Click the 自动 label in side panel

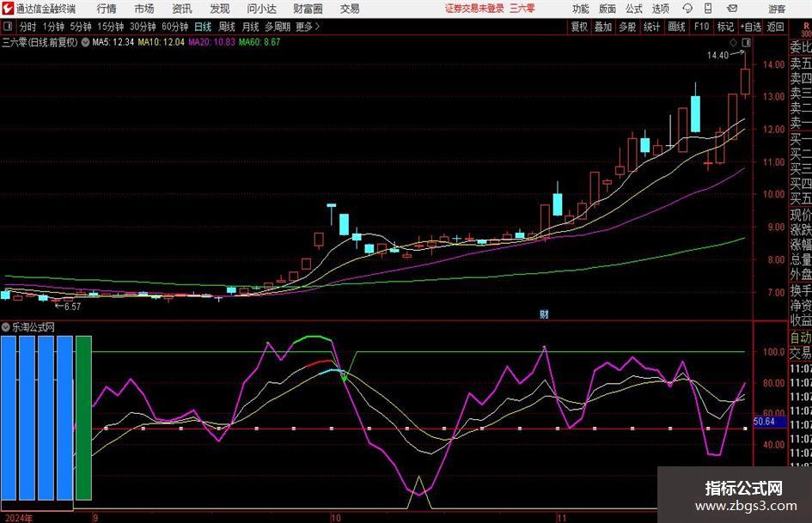800,338
